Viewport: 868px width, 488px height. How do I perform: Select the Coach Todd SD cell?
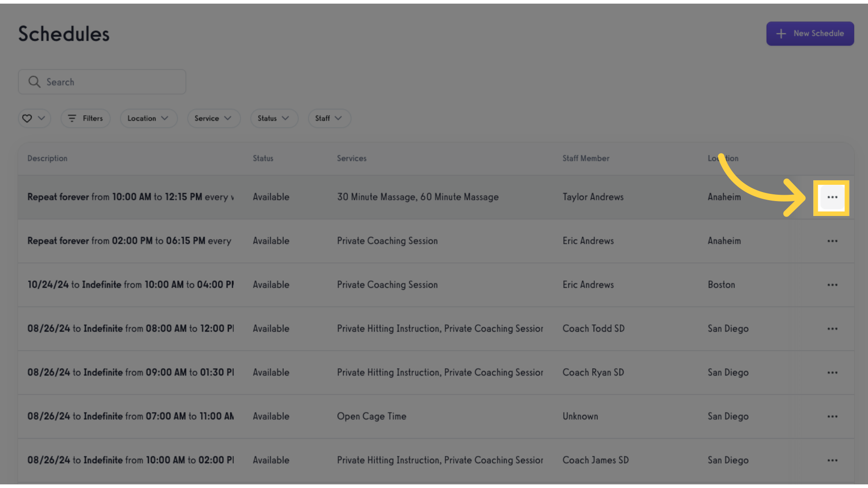coord(594,328)
